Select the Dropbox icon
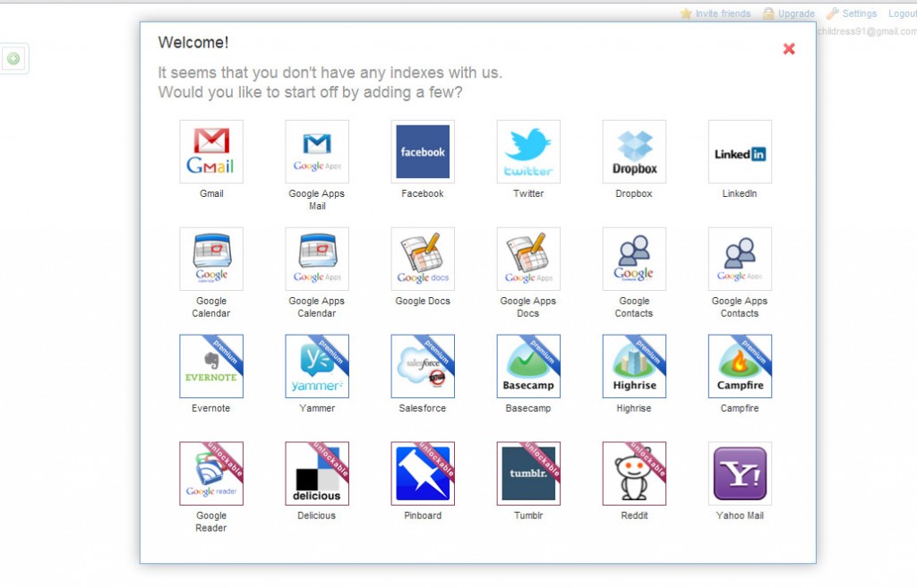 (635, 151)
